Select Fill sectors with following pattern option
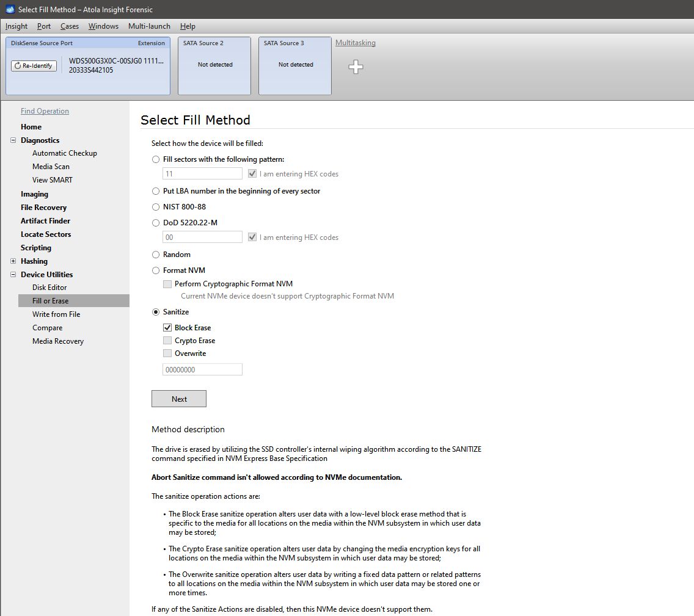This screenshot has width=694, height=616. point(156,159)
